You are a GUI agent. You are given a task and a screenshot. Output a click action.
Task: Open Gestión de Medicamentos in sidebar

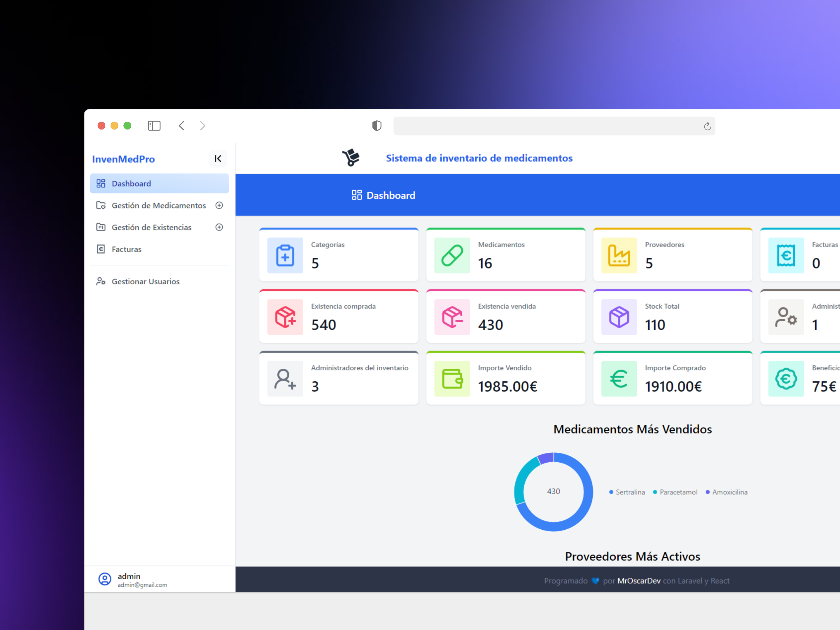(159, 205)
